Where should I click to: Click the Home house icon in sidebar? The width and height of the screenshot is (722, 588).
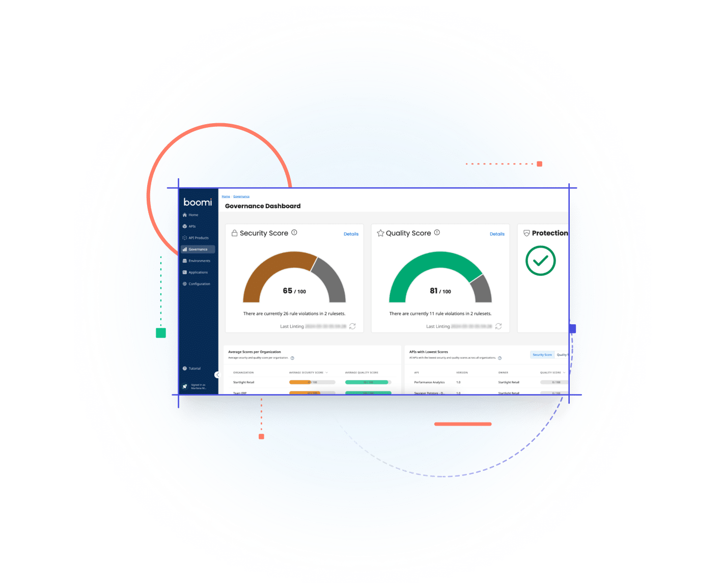185,215
